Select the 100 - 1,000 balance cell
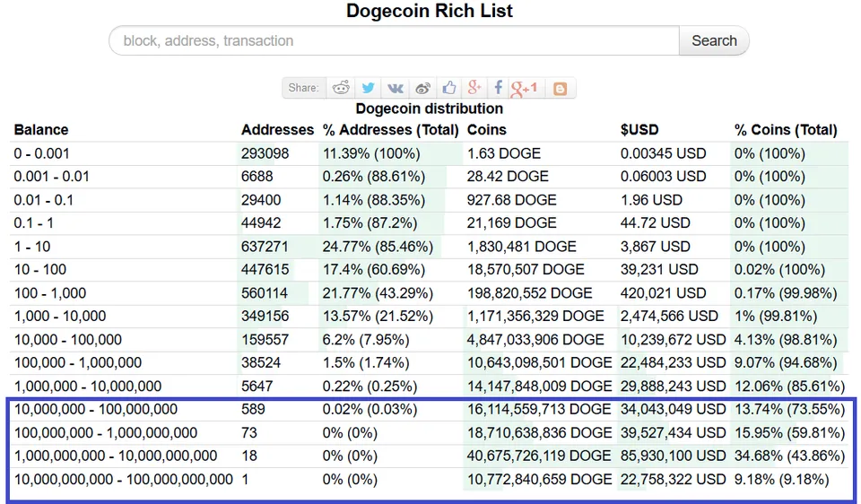 tap(50, 293)
